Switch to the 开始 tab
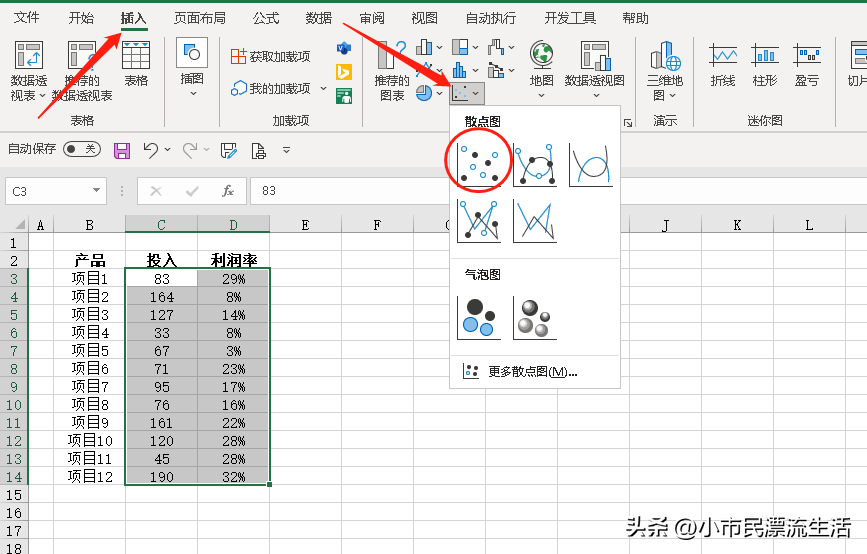This screenshot has height=554, width=867. coord(81,18)
